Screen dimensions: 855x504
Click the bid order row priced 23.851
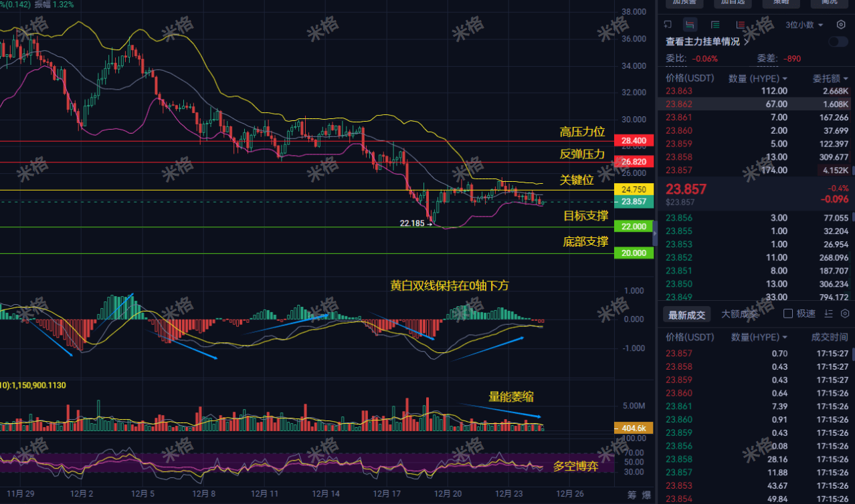tap(756, 271)
